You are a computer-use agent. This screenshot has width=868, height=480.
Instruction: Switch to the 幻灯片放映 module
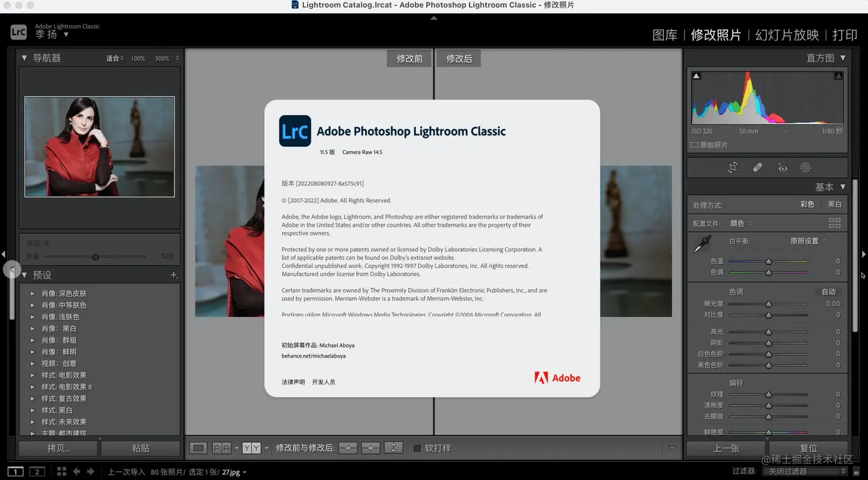pyautogui.click(x=787, y=35)
